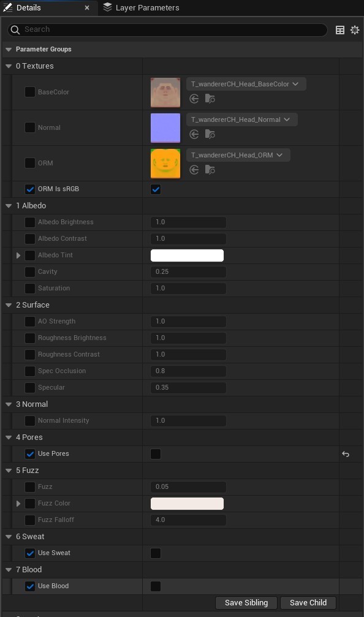This screenshot has width=364, height=617.
Task: Click the table view options icon
Action: (x=340, y=30)
